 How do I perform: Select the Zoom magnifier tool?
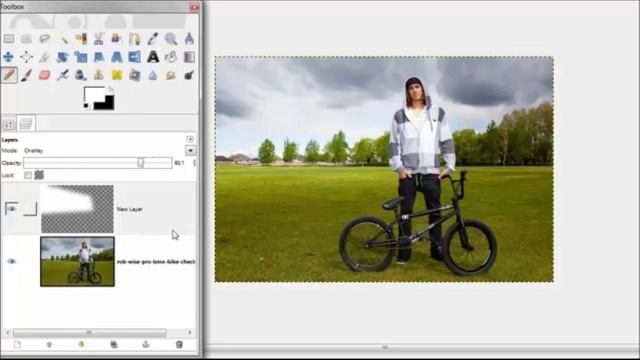[x=171, y=39]
